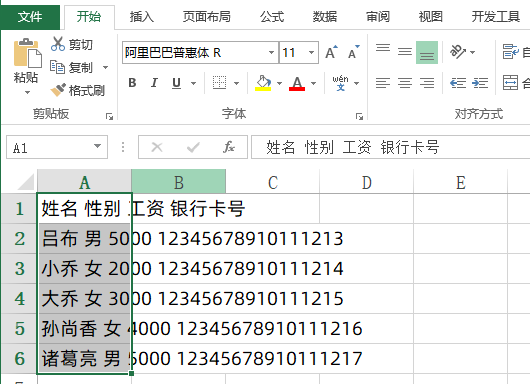Align text right
The width and height of the screenshot is (530, 384).
pos(427,83)
